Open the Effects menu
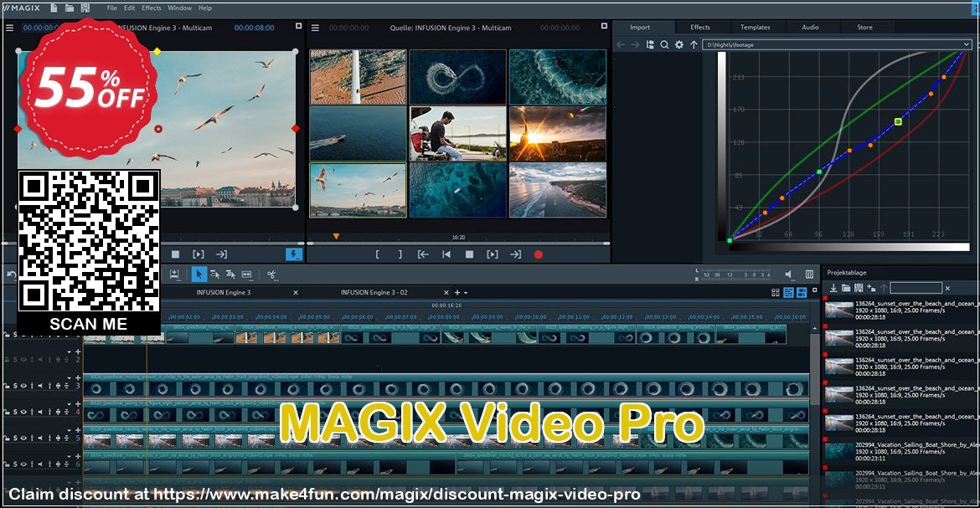980x508 pixels. pos(152,8)
